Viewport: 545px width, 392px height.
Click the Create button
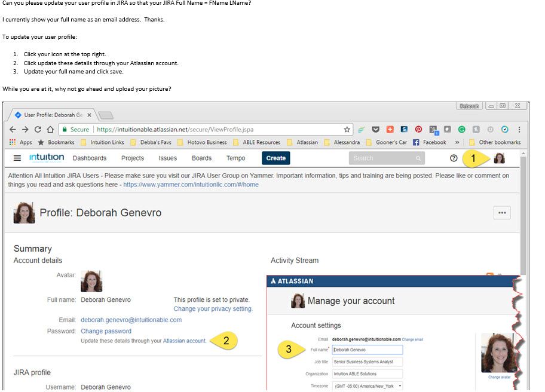coord(276,158)
